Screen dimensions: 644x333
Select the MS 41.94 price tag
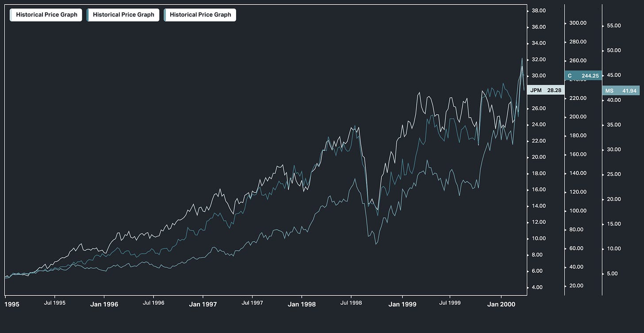point(621,91)
